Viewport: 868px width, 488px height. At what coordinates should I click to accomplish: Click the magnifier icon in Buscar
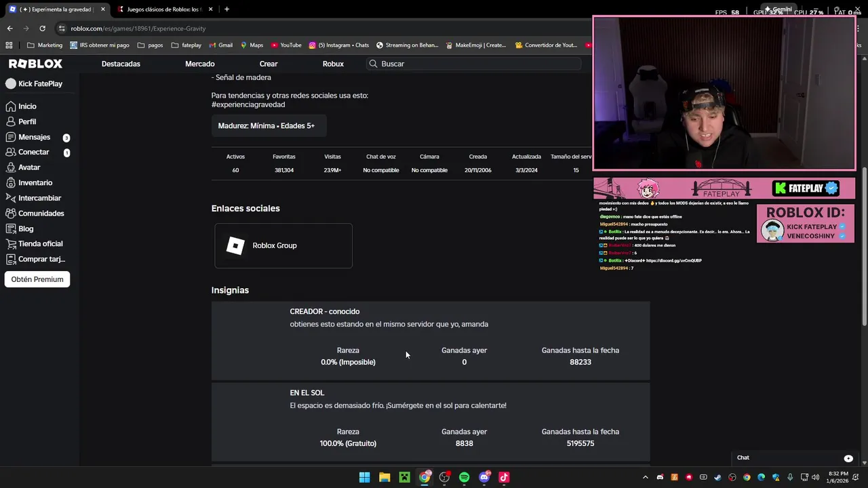[373, 64]
